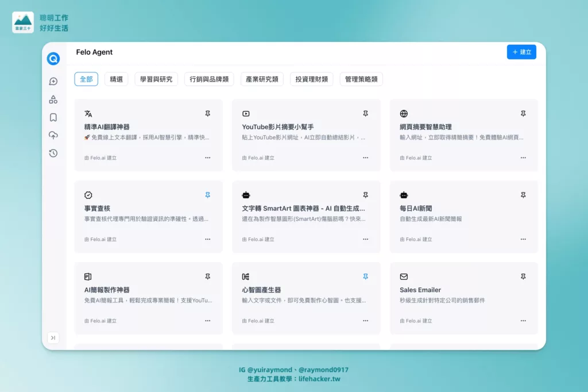This screenshot has width=588, height=392.
Task: Click the translate icon on 精準AI翻譯神器 card
Action: [x=87, y=114]
